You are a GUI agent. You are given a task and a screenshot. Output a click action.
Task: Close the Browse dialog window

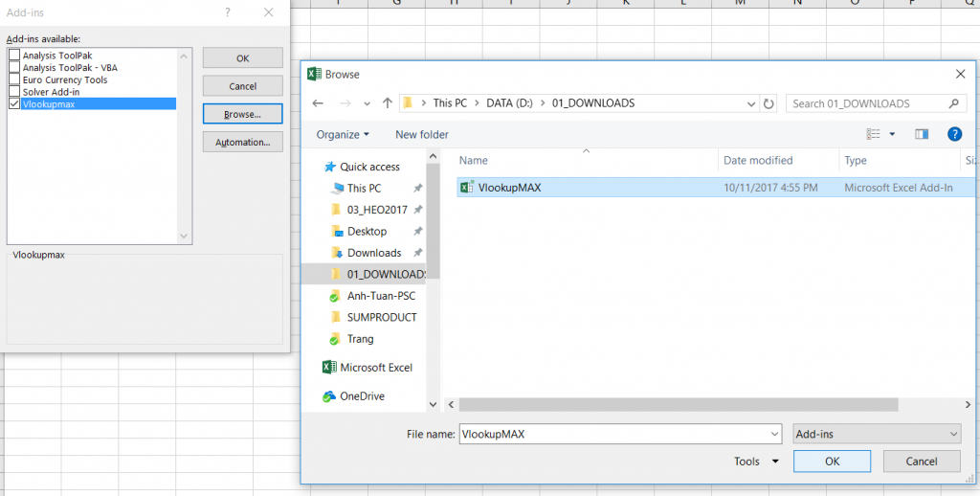[x=960, y=74]
